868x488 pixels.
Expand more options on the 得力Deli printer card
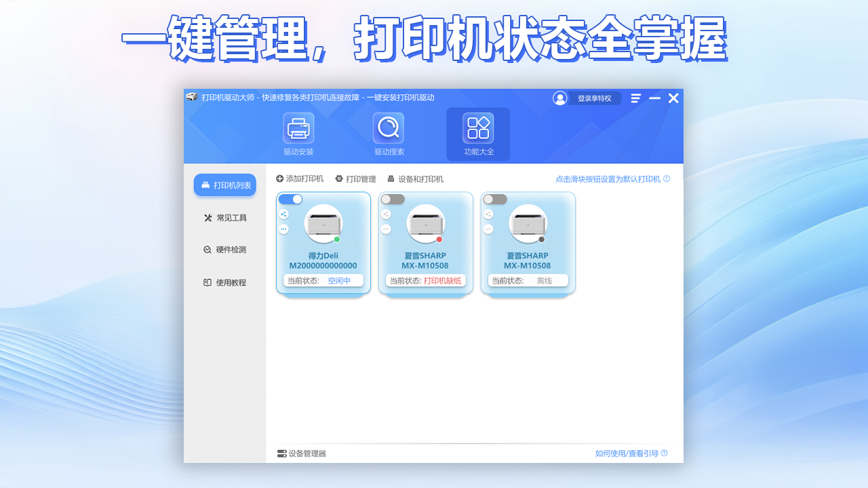[283, 228]
